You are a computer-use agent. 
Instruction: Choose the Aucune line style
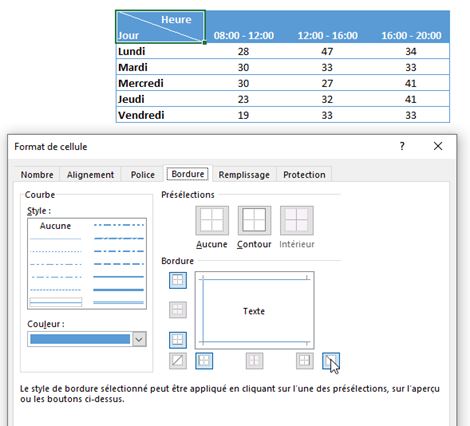[55, 226]
